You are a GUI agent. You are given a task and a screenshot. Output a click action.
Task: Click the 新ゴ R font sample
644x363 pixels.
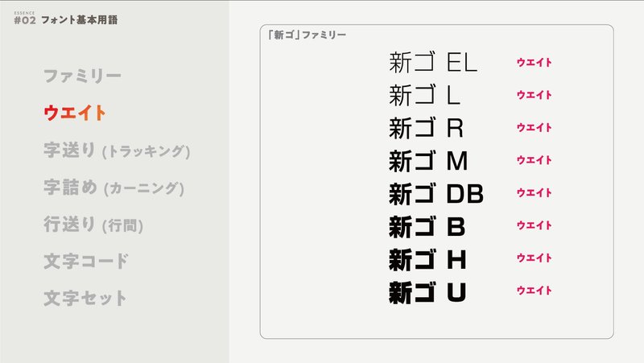[426, 128]
